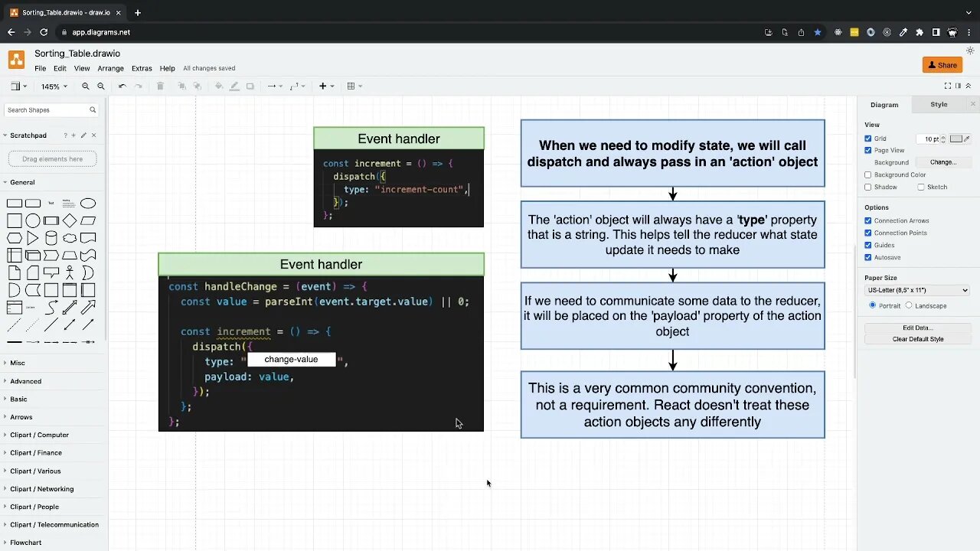
Task: Open the US-Letter paper size dropdown
Action: (917, 290)
